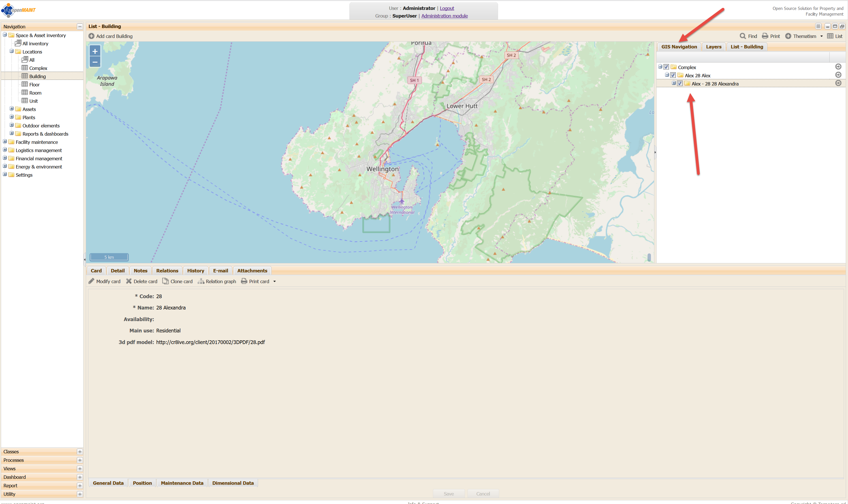Toggle the Alex - 28 28 Alexandra checkbox

point(680,84)
